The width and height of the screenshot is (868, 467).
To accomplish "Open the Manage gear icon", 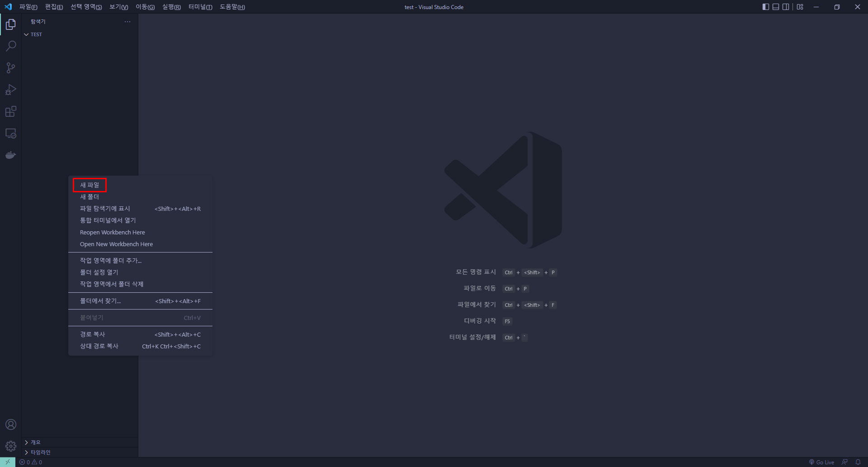I will coord(11,446).
